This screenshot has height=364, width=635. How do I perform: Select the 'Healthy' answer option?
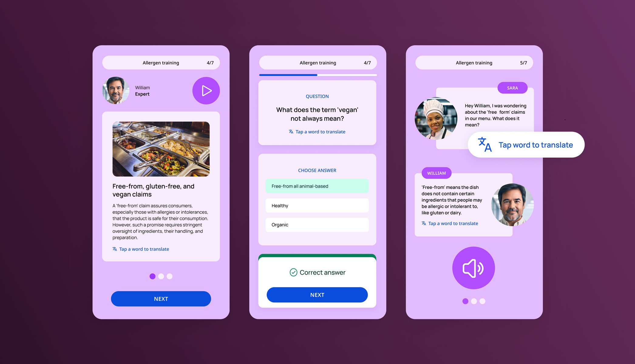pos(317,205)
